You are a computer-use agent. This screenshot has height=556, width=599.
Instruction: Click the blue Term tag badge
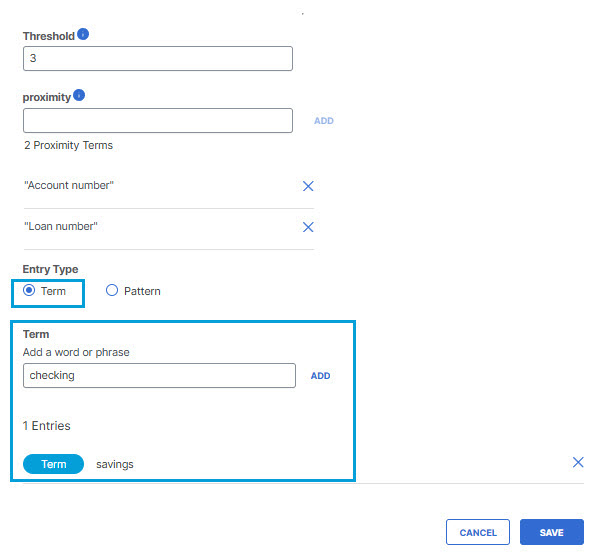(53, 464)
